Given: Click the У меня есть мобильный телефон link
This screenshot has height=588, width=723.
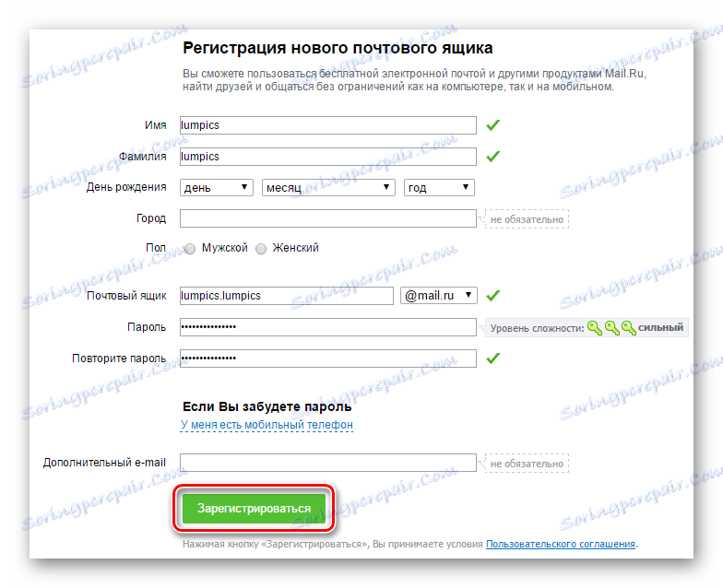Looking at the screenshot, I should 267,425.
